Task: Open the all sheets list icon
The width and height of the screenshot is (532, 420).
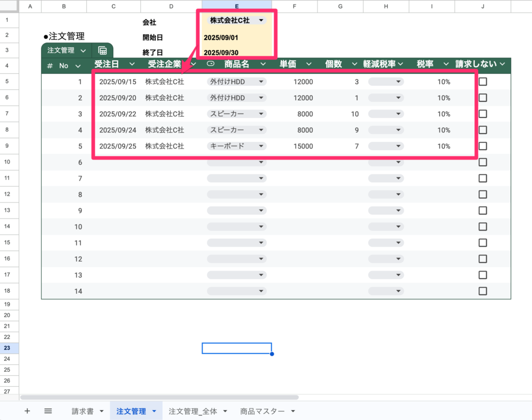Action: click(48, 411)
